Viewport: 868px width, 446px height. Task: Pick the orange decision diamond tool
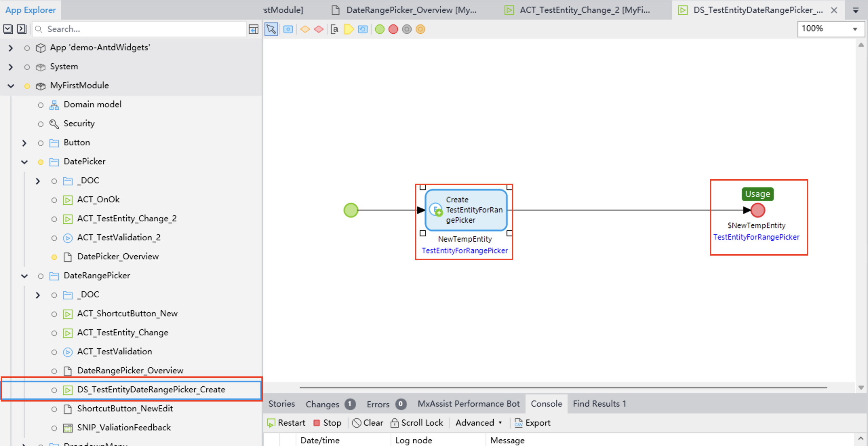[x=305, y=29]
